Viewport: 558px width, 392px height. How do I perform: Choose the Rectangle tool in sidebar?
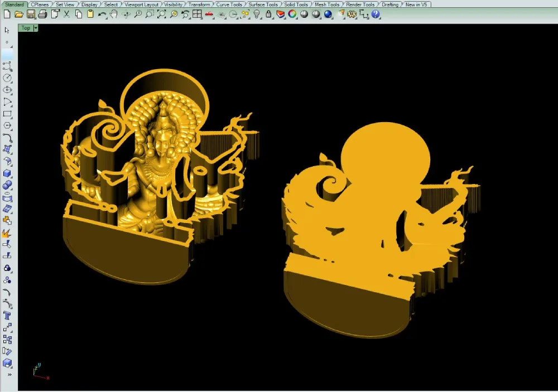7,114
